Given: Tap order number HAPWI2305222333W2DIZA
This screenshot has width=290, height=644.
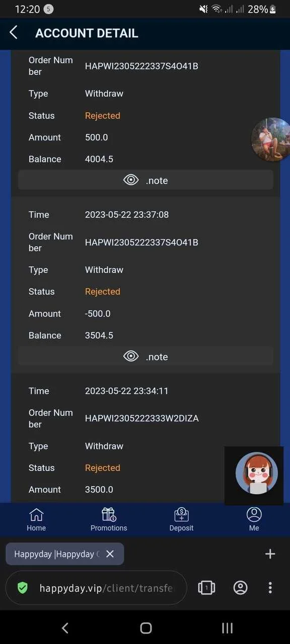Looking at the screenshot, I should 142,418.
